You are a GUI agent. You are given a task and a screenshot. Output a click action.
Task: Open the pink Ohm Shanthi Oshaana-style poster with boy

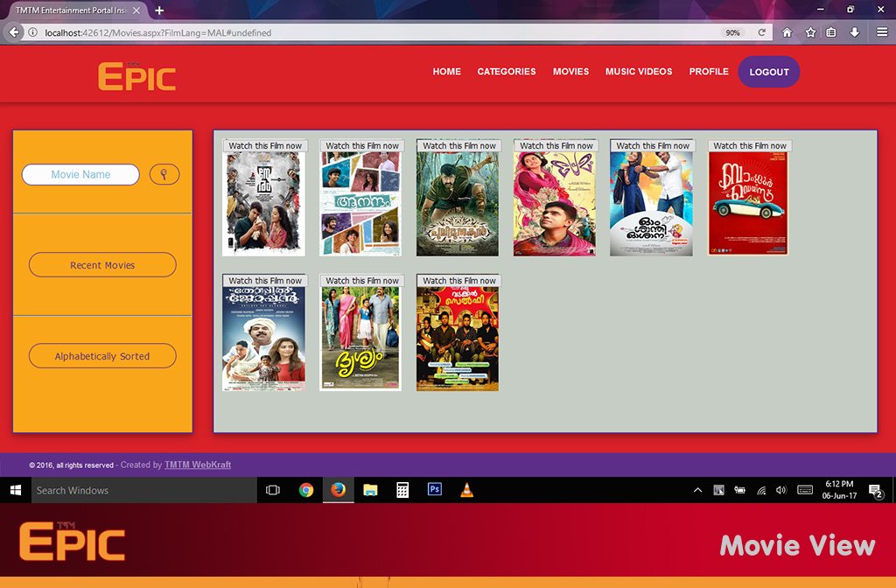(554, 204)
